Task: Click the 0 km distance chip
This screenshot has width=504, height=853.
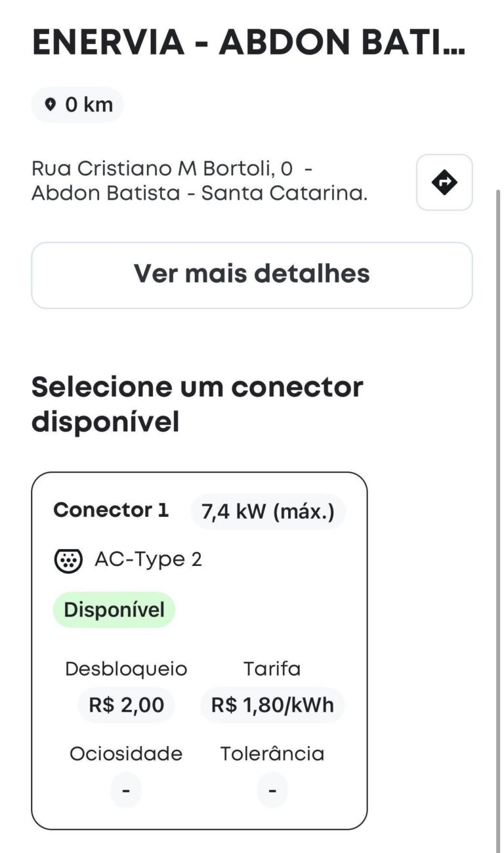Action: 77,105
